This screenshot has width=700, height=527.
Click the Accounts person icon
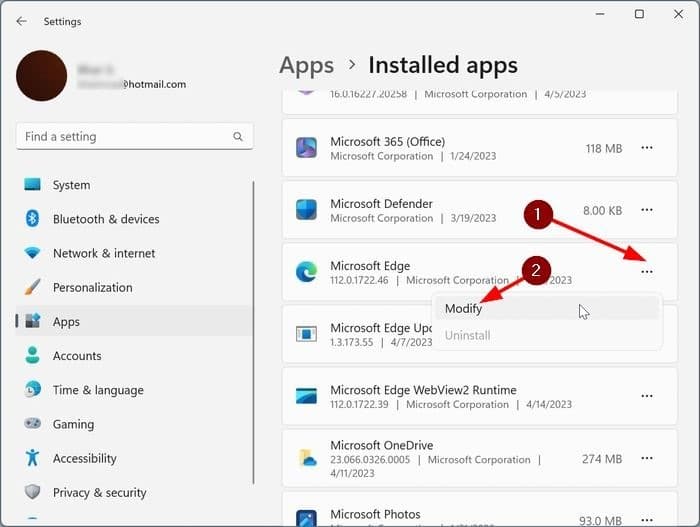[x=32, y=356]
